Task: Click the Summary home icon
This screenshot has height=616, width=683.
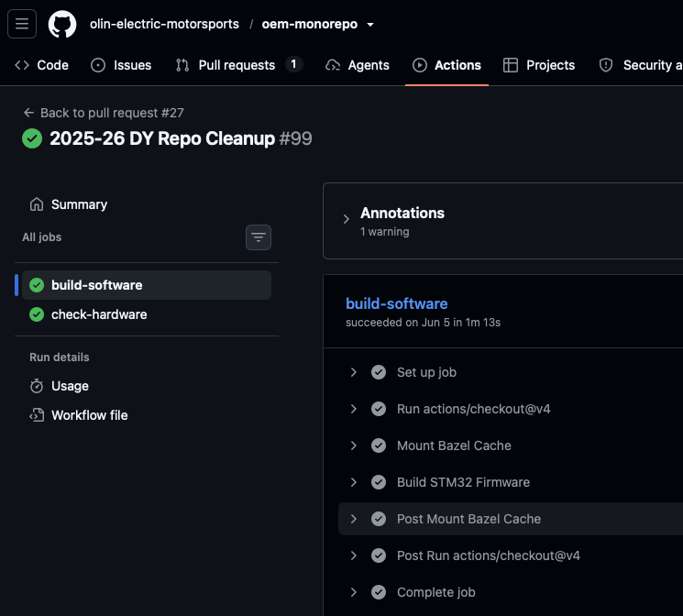Action: click(x=37, y=204)
